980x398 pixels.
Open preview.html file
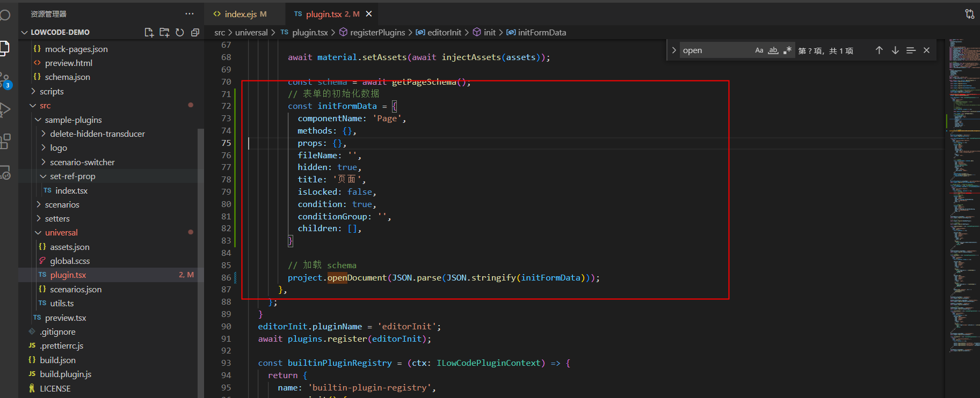click(x=69, y=63)
